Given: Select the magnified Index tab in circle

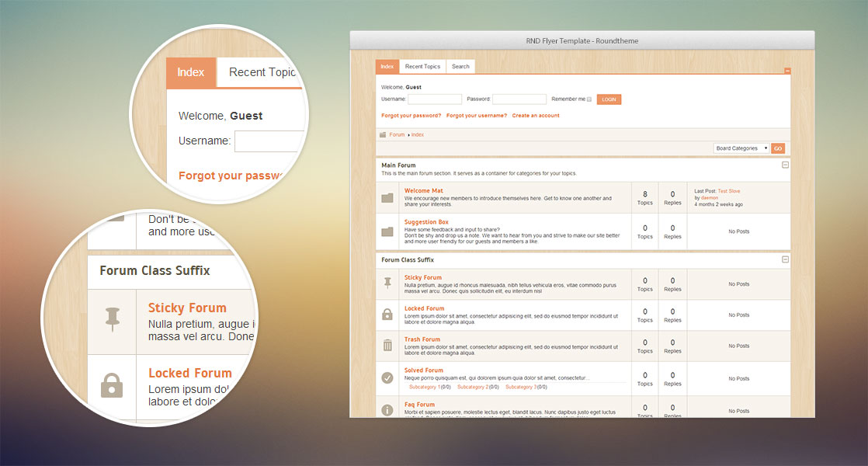Looking at the screenshot, I should (x=191, y=72).
